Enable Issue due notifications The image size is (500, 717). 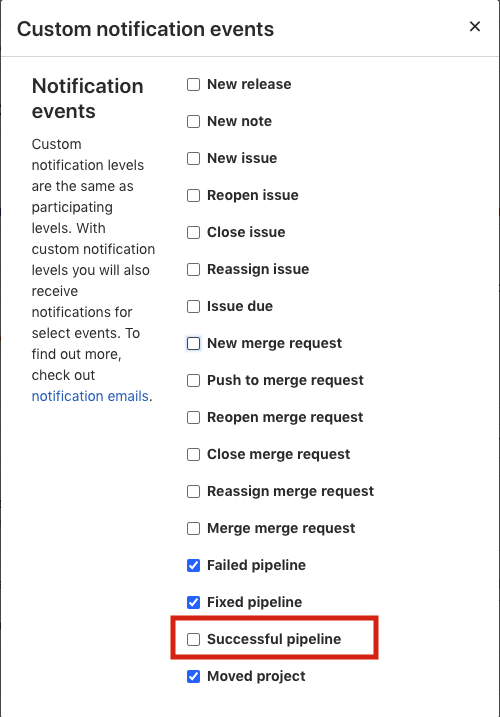tap(194, 306)
